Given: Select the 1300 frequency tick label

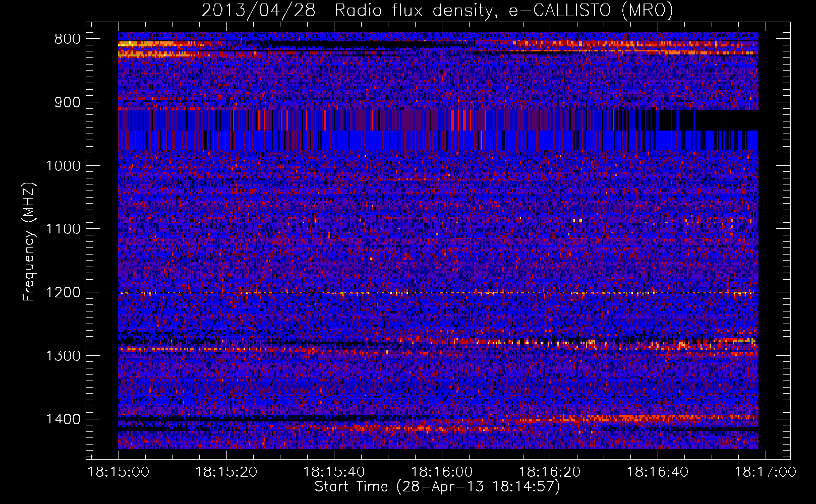Looking at the screenshot, I should (x=63, y=356).
